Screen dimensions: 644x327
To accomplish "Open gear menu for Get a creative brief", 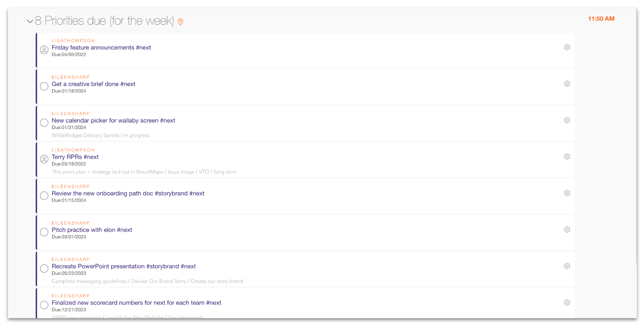I will [567, 84].
